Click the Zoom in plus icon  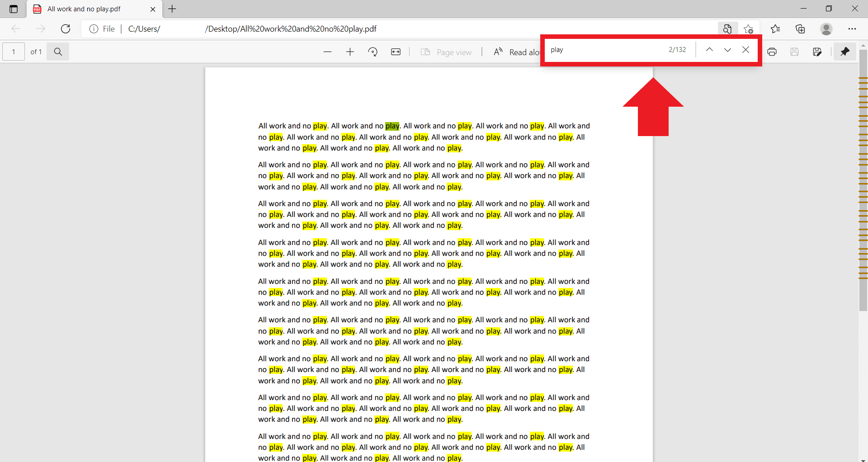350,52
